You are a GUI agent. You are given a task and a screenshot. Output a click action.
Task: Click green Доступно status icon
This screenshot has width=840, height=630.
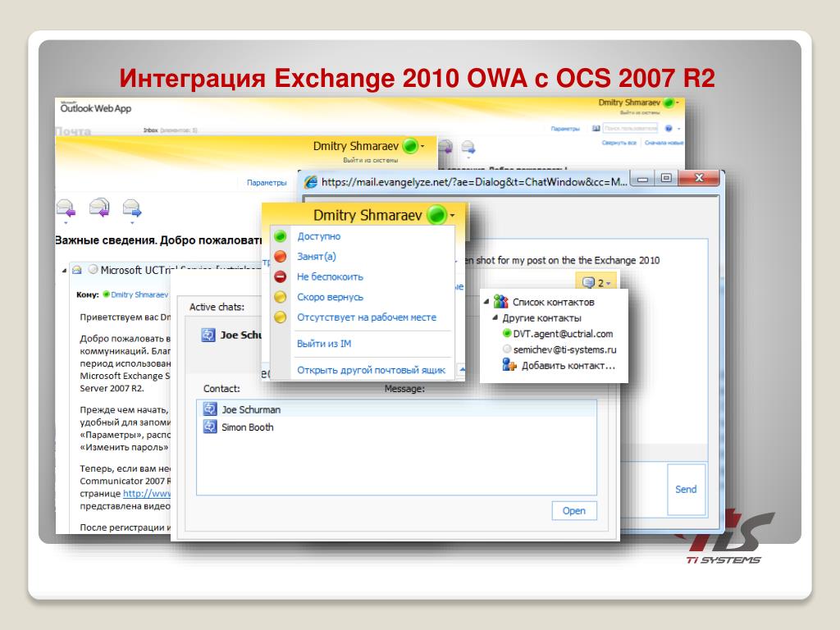281,236
